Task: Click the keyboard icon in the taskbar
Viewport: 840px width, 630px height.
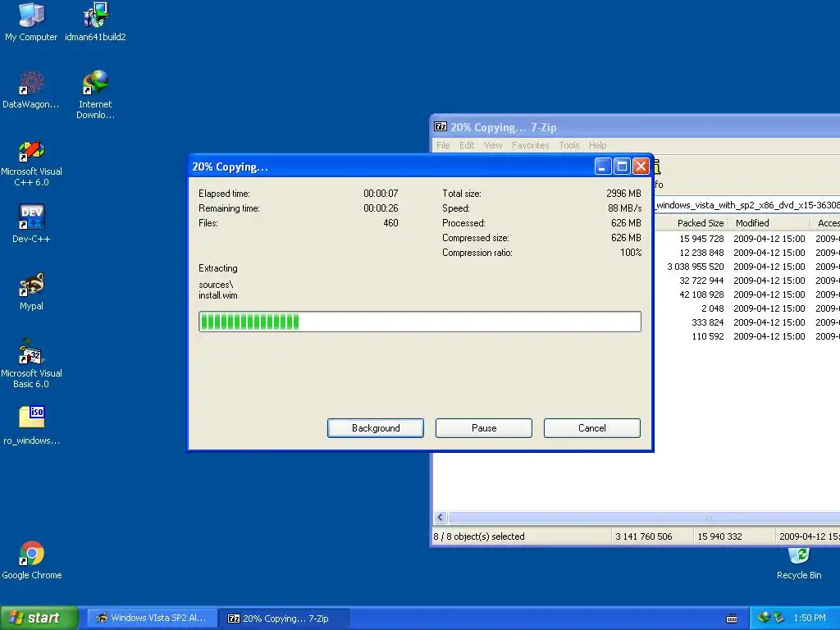Action: pos(731,619)
